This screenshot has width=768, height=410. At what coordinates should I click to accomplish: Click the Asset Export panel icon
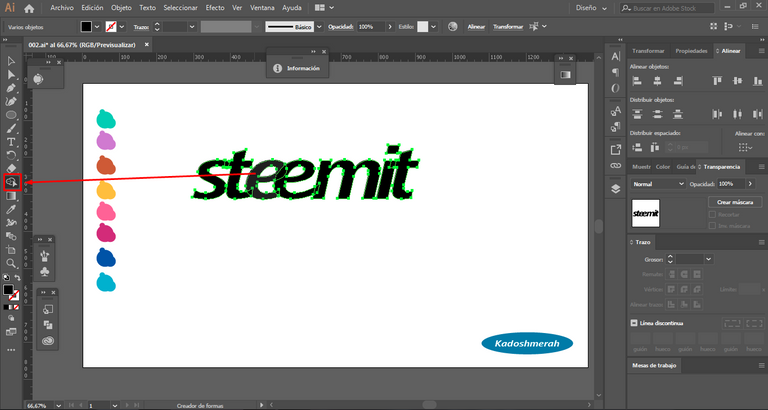click(x=616, y=149)
